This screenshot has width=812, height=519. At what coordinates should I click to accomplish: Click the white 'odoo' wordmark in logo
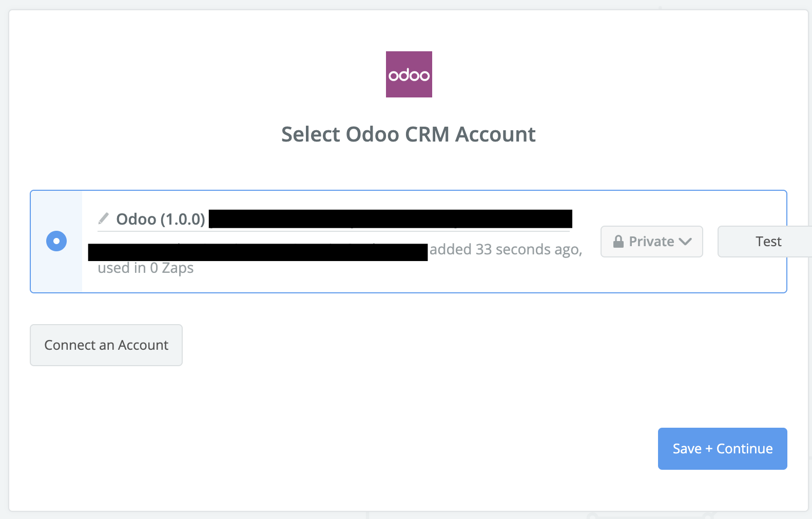point(409,75)
